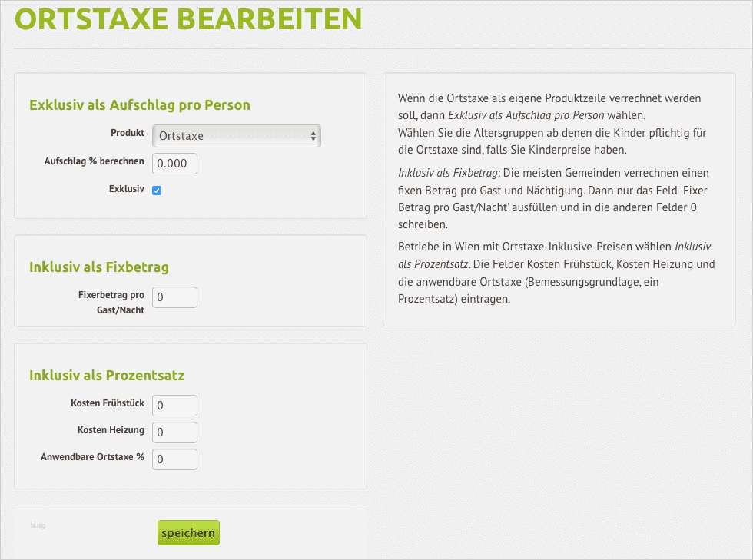This screenshot has width=753, height=560.
Task: Click the Inklusiv als Fixbetrag heading
Action: [x=99, y=267]
